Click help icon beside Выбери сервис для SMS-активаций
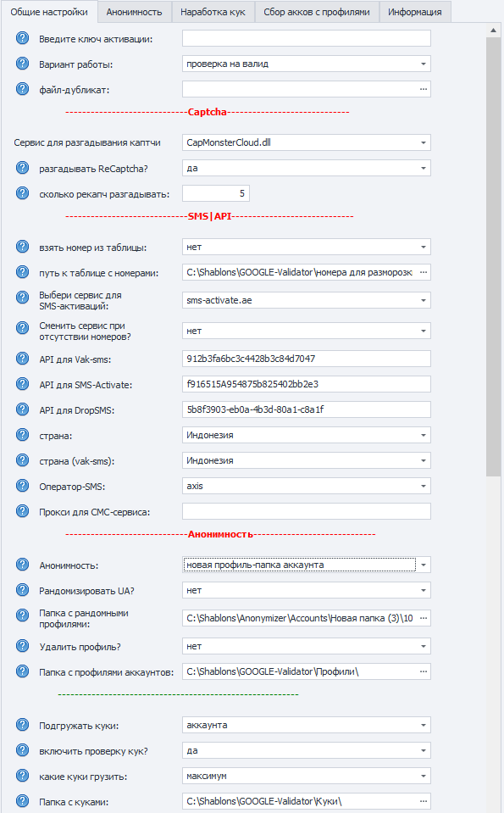 pos(22,297)
